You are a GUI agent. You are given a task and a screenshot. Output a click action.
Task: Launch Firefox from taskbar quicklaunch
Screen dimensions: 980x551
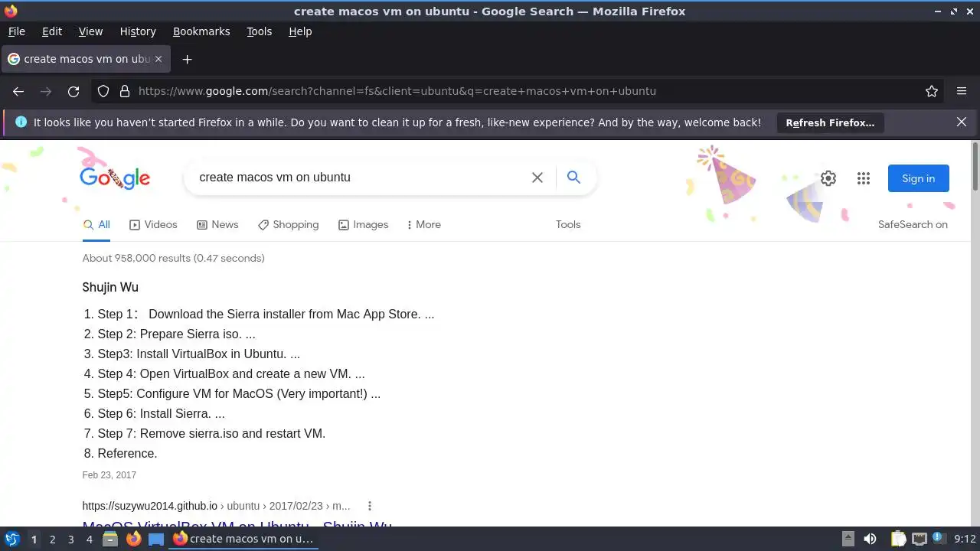[134, 539]
